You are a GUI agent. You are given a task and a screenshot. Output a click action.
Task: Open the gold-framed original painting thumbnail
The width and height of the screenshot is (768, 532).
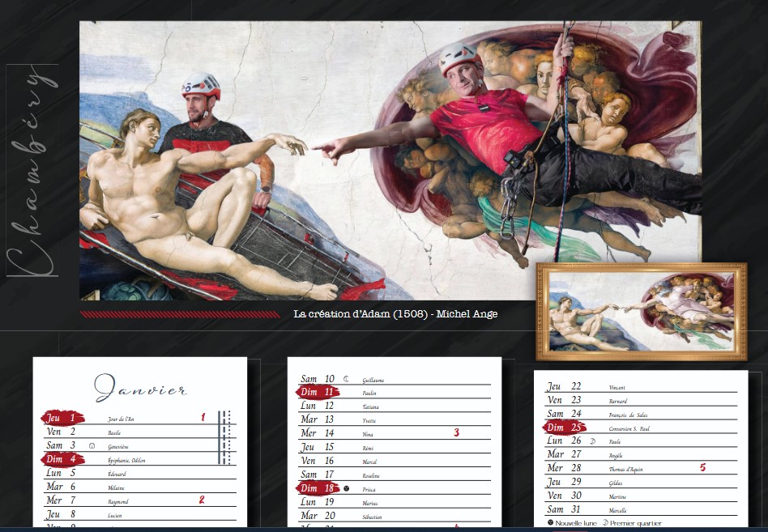point(641,311)
